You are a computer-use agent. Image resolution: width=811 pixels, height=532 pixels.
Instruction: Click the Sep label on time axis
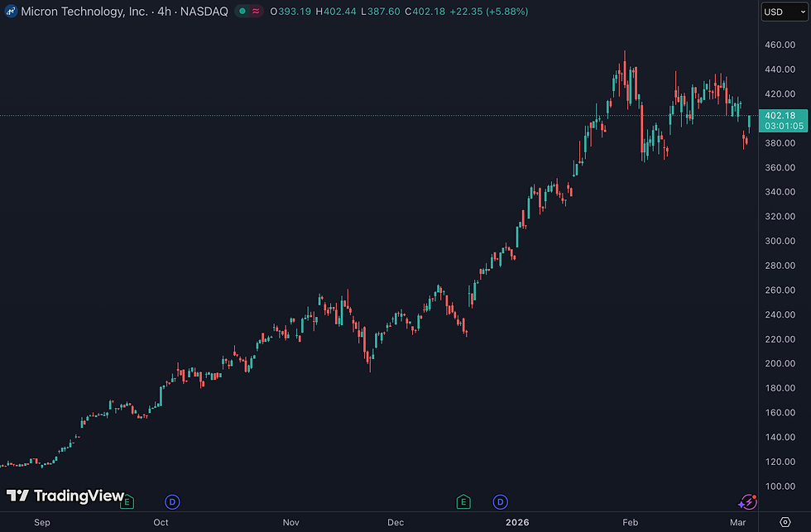(x=42, y=523)
